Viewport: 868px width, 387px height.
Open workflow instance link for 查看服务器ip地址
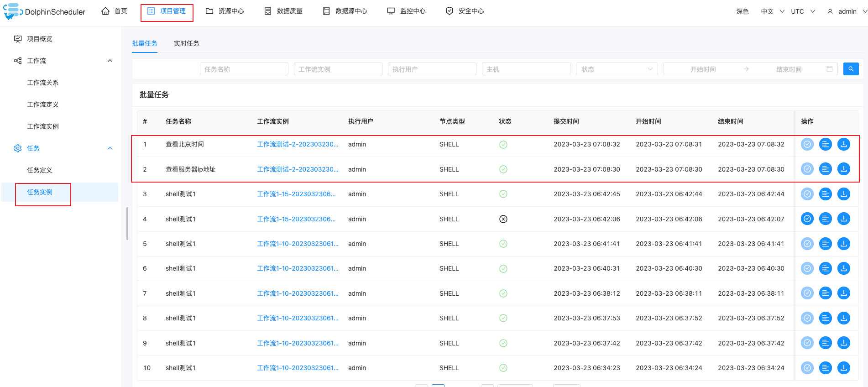pos(298,169)
